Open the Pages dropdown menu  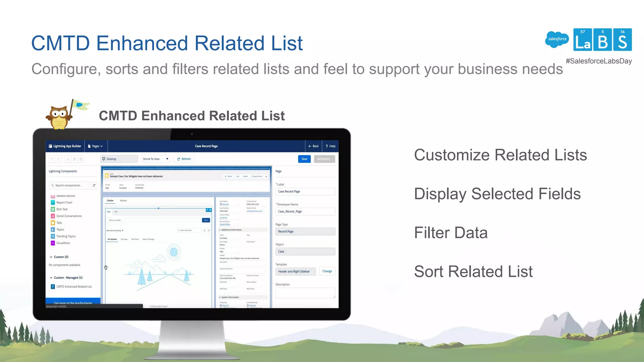96,146
